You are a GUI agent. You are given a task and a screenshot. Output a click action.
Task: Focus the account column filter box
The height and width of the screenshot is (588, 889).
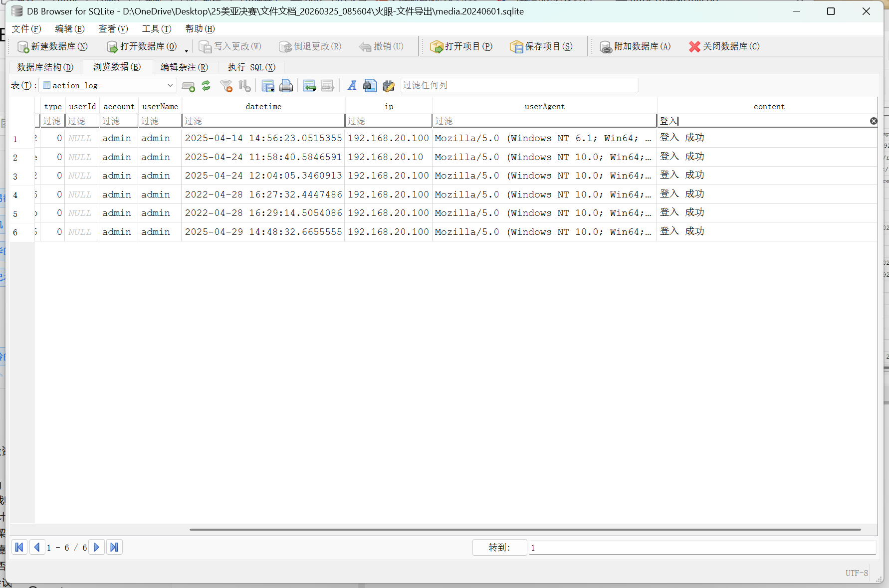119,121
